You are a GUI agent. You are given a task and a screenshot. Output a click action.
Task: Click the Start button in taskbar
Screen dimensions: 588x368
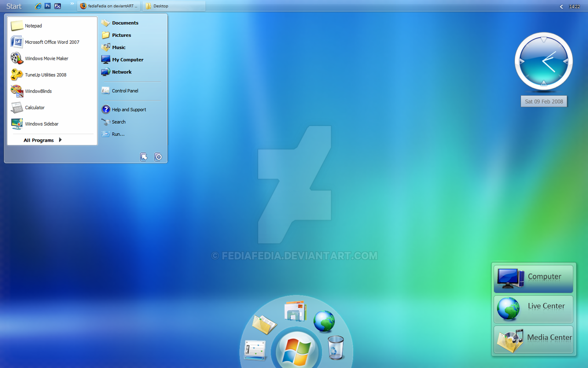point(14,6)
